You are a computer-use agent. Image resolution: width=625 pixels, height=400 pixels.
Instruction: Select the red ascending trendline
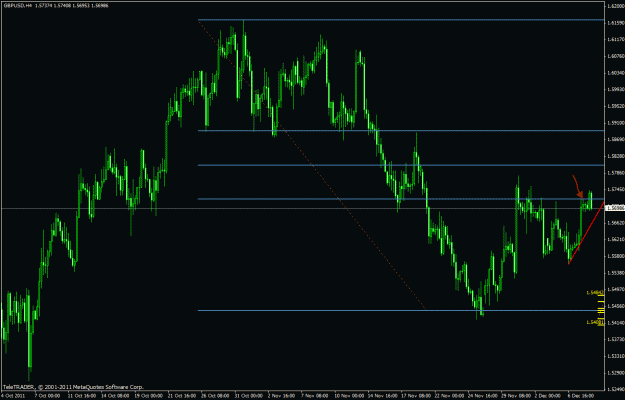[586, 233]
